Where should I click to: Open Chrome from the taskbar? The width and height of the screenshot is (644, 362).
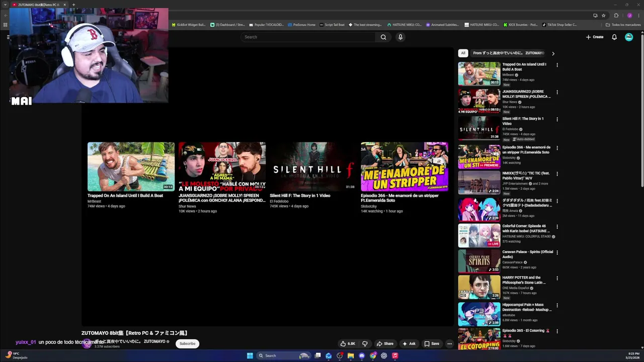[x=373, y=355]
